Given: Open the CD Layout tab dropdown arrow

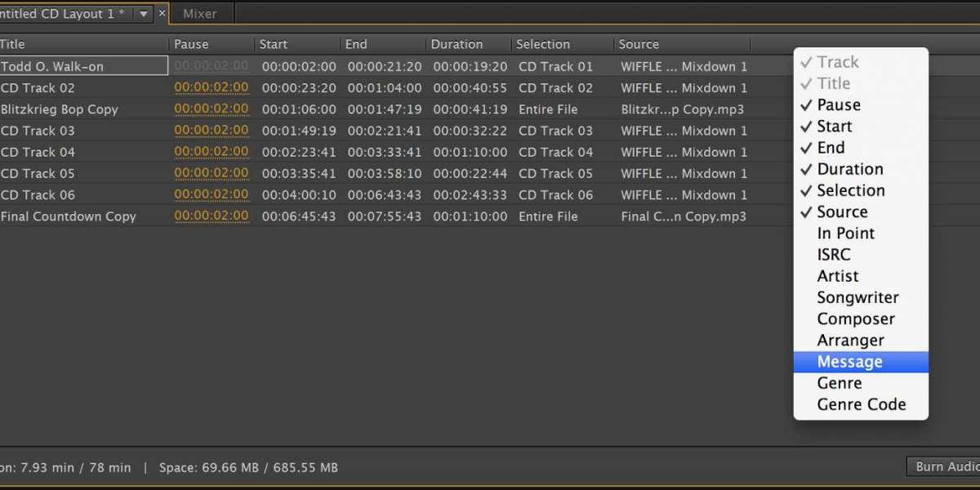Looking at the screenshot, I should coord(143,14).
